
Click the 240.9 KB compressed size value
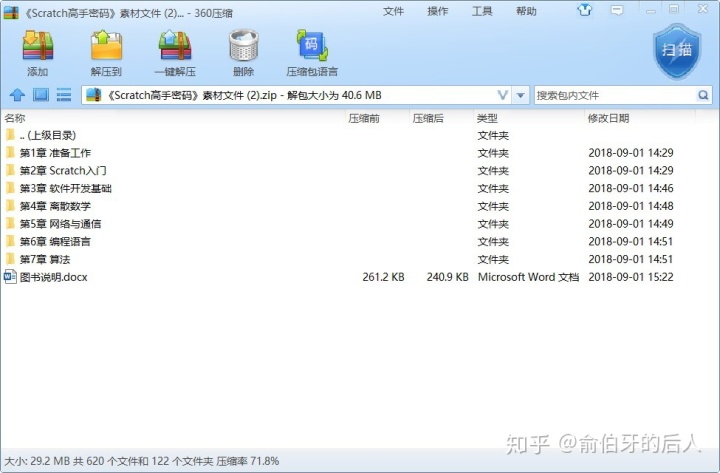pyautogui.click(x=448, y=277)
